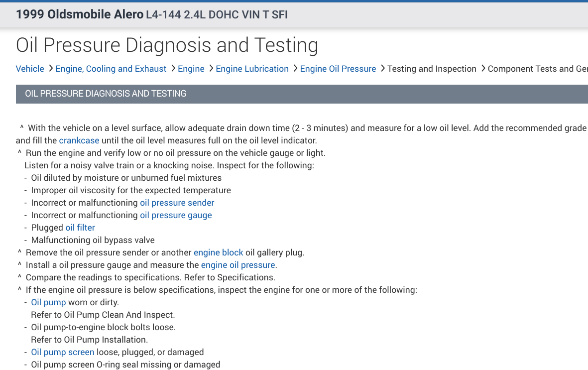Viewport: 588px width, 370px height.
Task: Click the Vehicle breadcrumb link
Action: click(x=30, y=69)
